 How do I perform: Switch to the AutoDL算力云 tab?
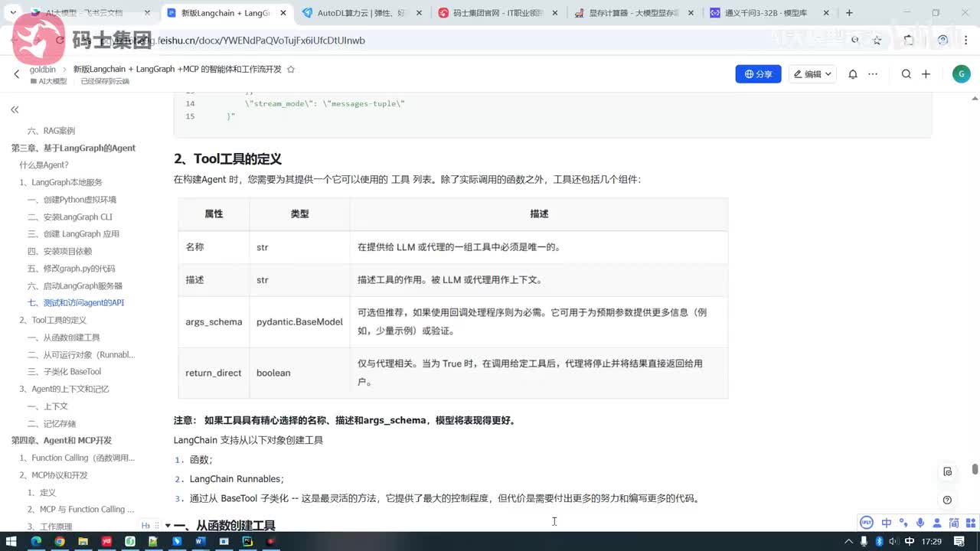point(363,13)
